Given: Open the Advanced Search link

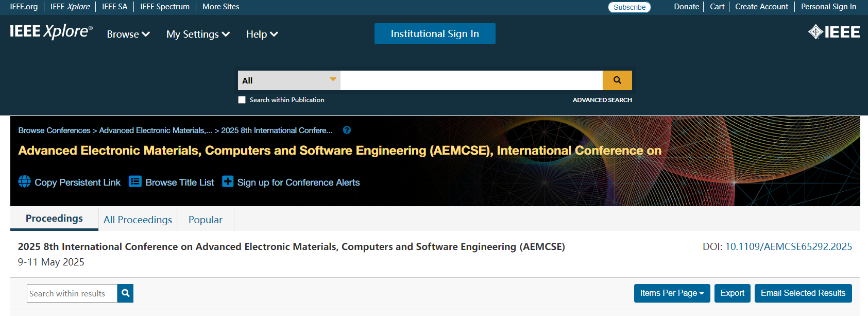Looking at the screenshot, I should (x=602, y=100).
